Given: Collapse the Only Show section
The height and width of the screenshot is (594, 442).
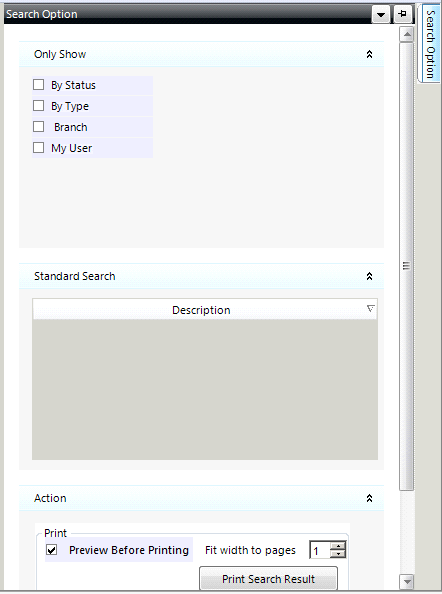Looking at the screenshot, I should 369,54.
